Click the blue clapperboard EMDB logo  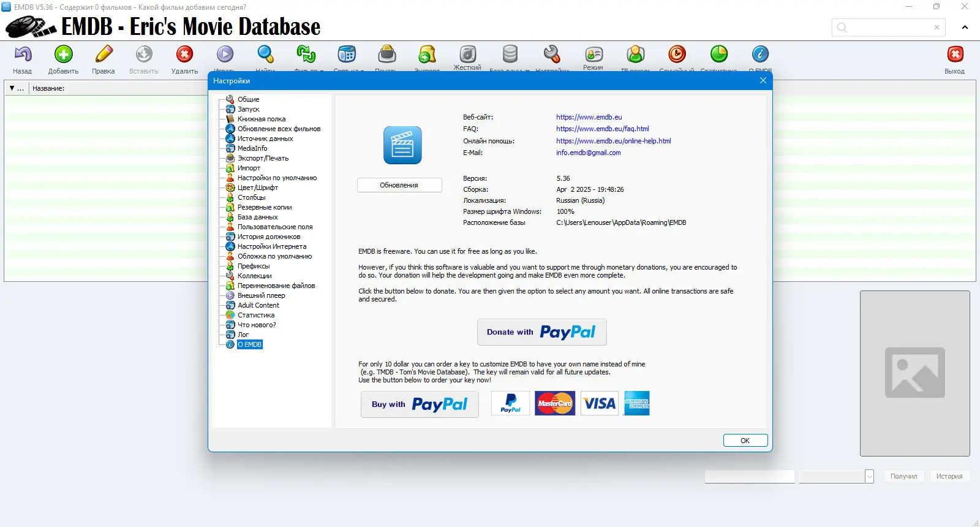[x=402, y=145]
